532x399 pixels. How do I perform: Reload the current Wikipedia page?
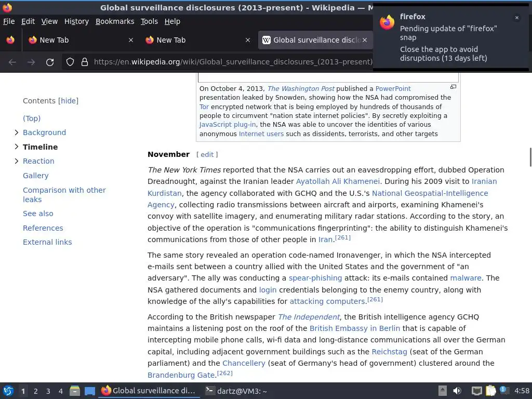pos(50,62)
